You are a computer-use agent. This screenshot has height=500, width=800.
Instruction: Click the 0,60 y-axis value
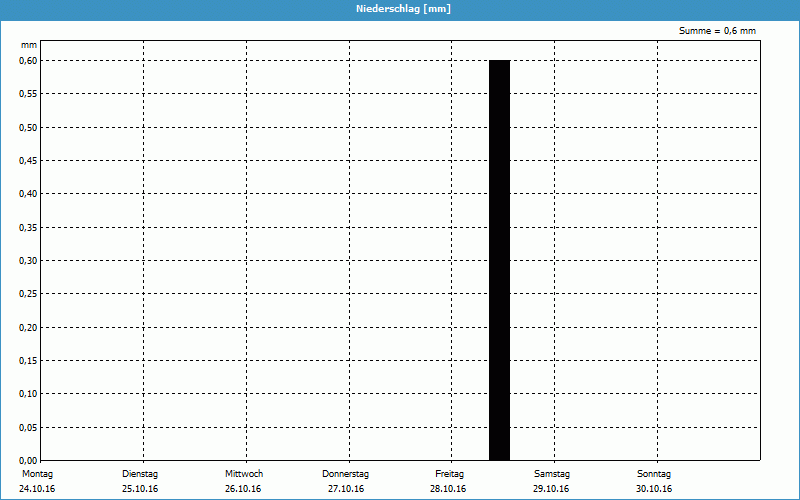coord(28,61)
